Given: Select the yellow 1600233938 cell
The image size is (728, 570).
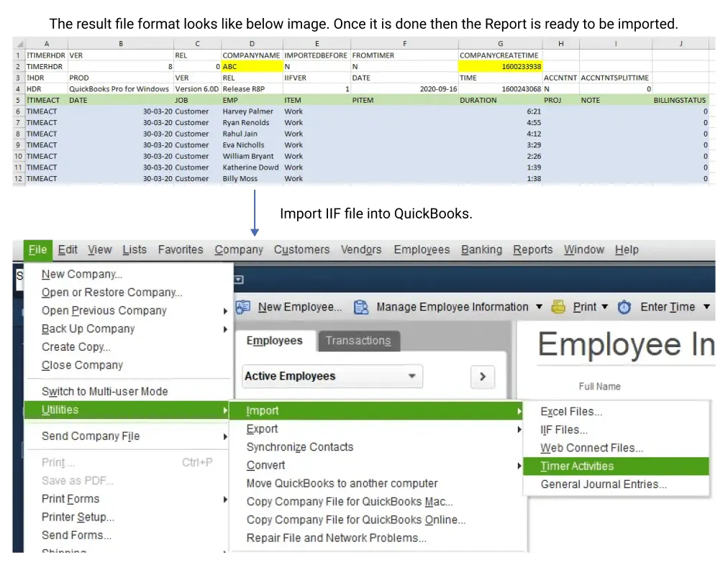Looking at the screenshot, I should click(x=500, y=67).
